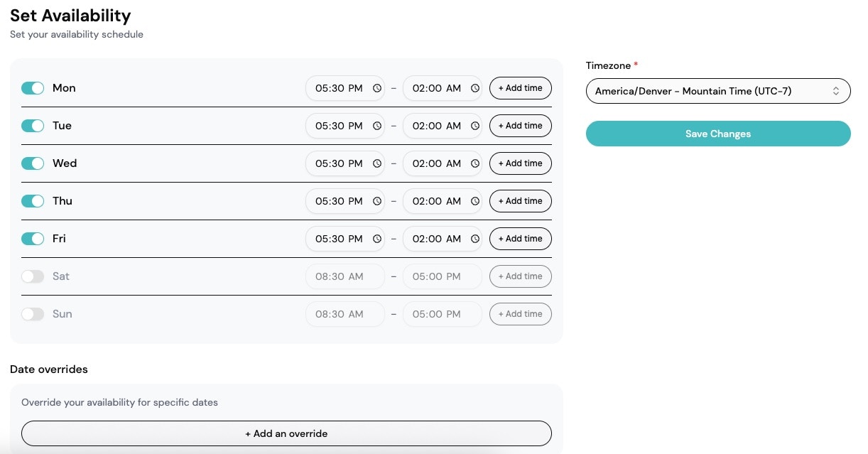This screenshot has width=868, height=454.
Task: Open the clock picker for Friday start time
Action: pyautogui.click(x=376, y=239)
